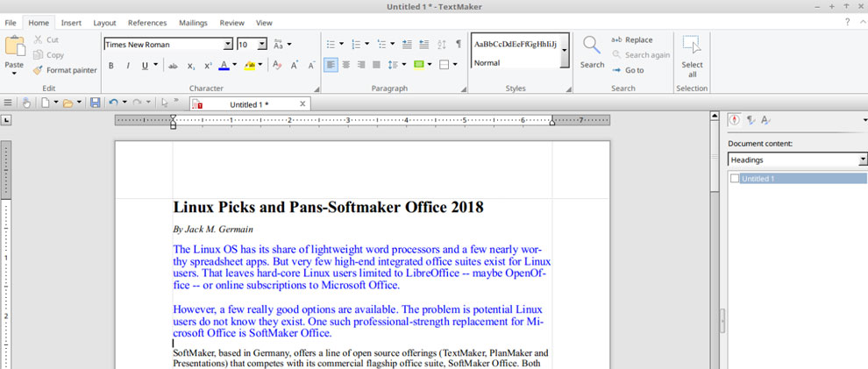Viewport: 868px width, 369px height.
Task: Toggle align right
Action: 361,65
